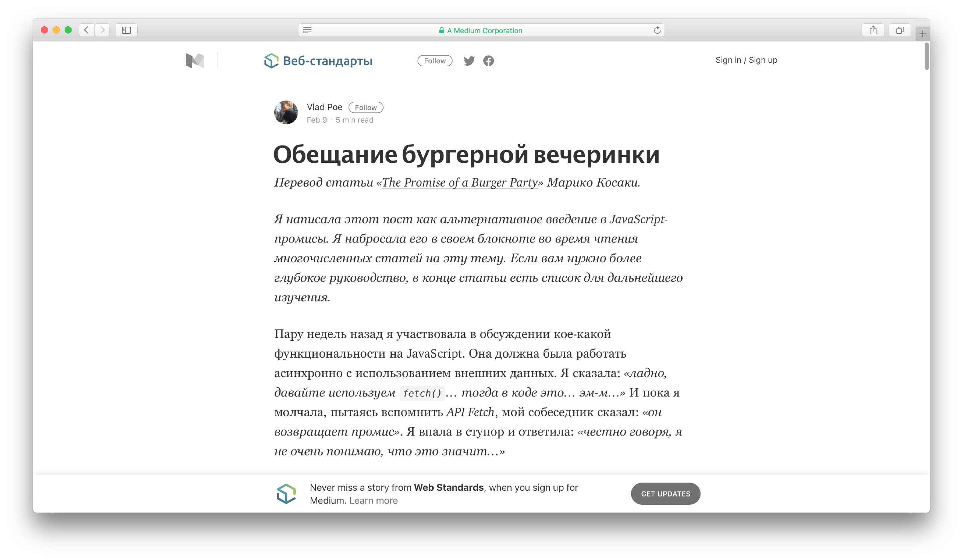The width and height of the screenshot is (963, 560).
Task: Minimize the Safari window
Action: coord(56,30)
